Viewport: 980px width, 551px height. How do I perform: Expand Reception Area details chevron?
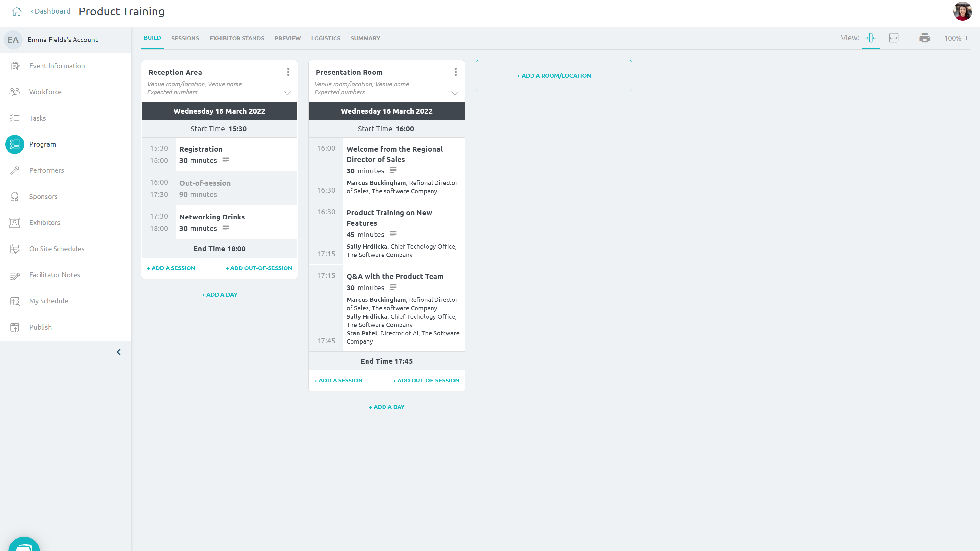[x=287, y=93]
